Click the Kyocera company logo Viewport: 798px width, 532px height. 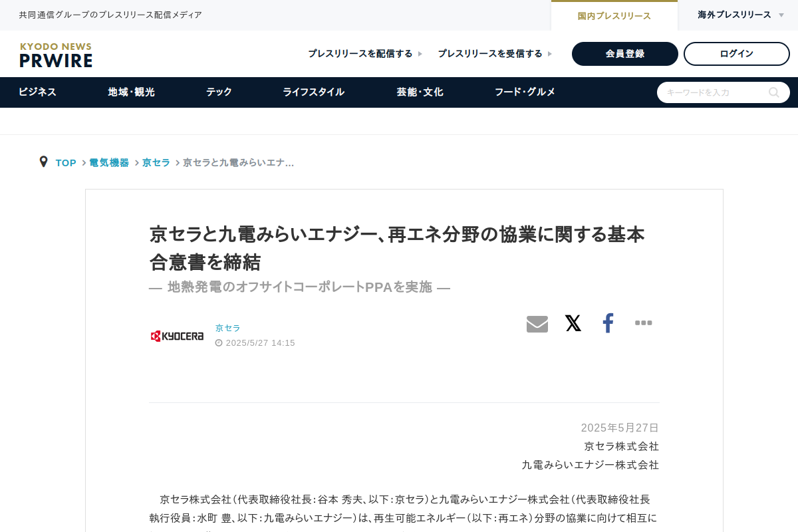click(x=177, y=336)
